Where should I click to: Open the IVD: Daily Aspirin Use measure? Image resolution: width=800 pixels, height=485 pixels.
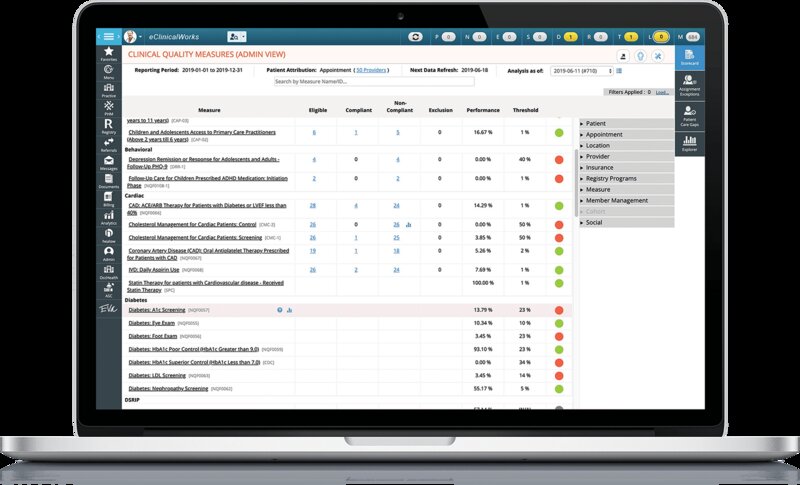tap(154, 270)
